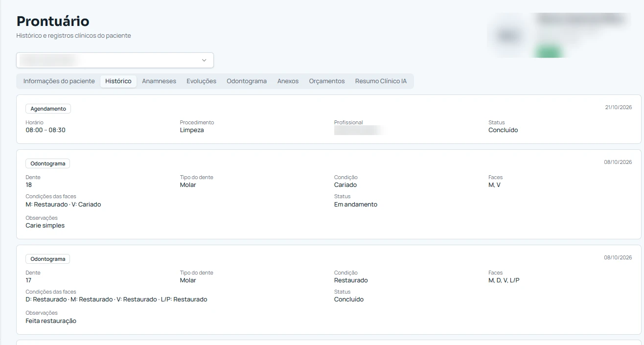Click Molar type for tooth 17
The height and width of the screenshot is (345, 644).
tap(188, 280)
